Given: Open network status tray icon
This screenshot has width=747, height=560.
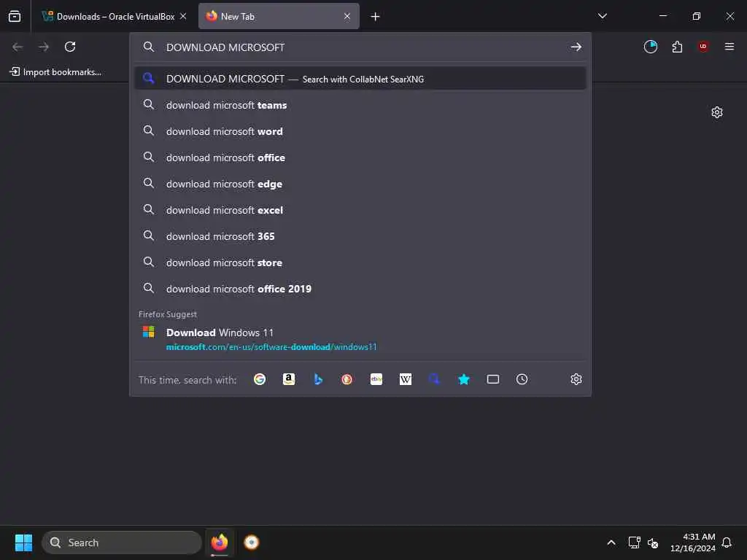Looking at the screenshot, I should click(634, 542).
